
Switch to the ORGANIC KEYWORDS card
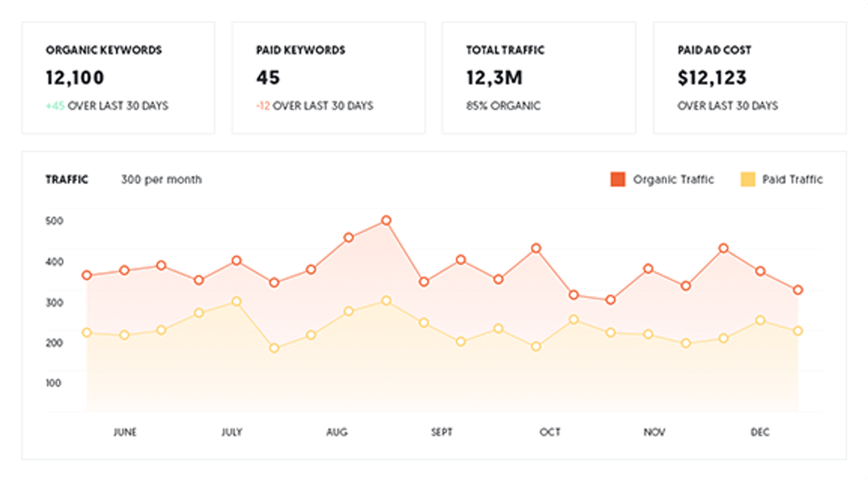click(x=118, y=77)
